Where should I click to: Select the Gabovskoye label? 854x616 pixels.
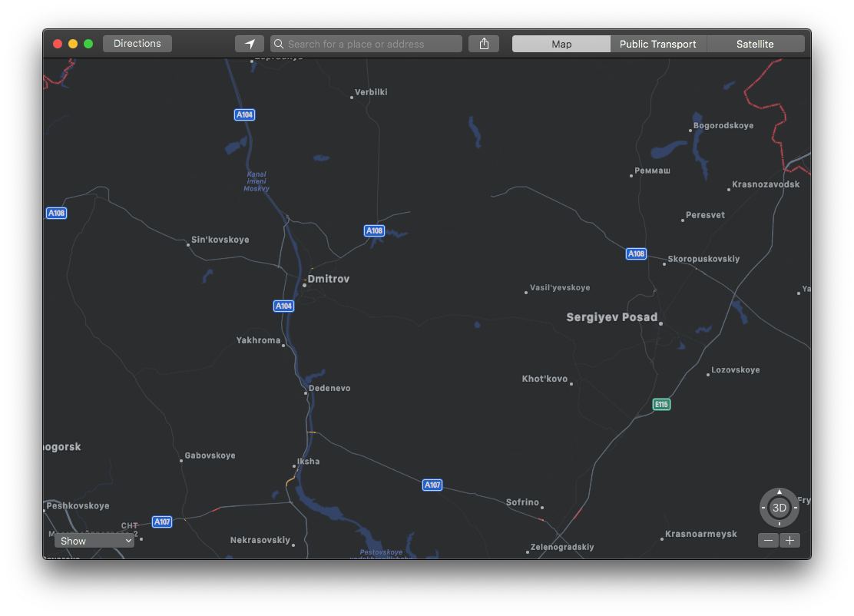tap(210, 455)
